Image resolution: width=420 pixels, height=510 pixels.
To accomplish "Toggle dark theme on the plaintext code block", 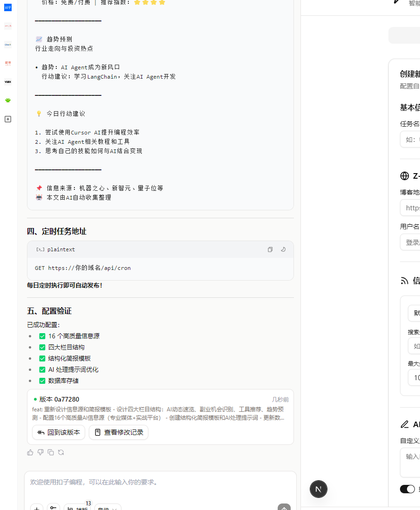I will pyautogui.click(x=283, y=249).
